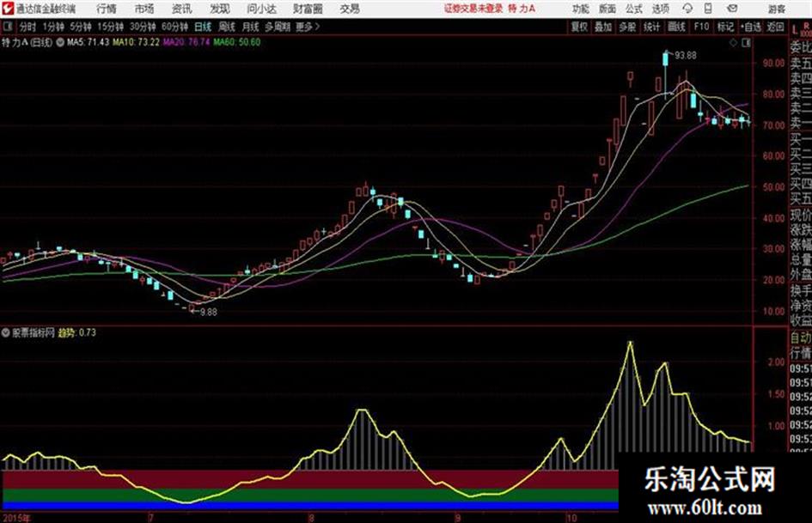The width and height of the screenshot is (812, 523).
Task: Open the 功能 menu
Action: point(581,9)
